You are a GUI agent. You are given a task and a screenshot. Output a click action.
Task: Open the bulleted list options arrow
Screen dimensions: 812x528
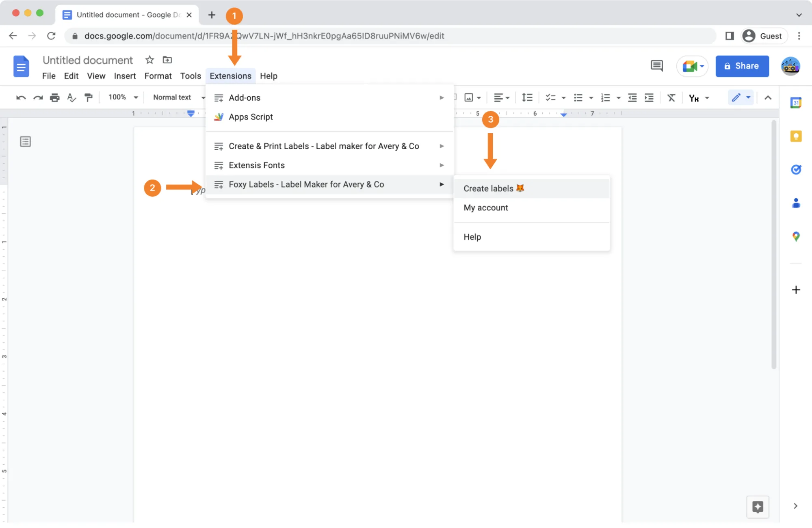(x=591, y=98)
